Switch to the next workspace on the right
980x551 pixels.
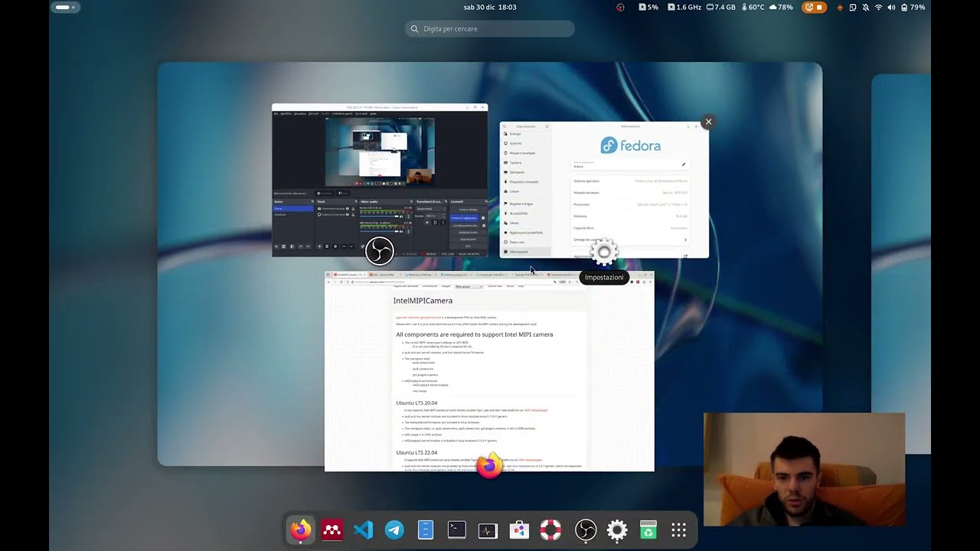(x=901, y=264)
